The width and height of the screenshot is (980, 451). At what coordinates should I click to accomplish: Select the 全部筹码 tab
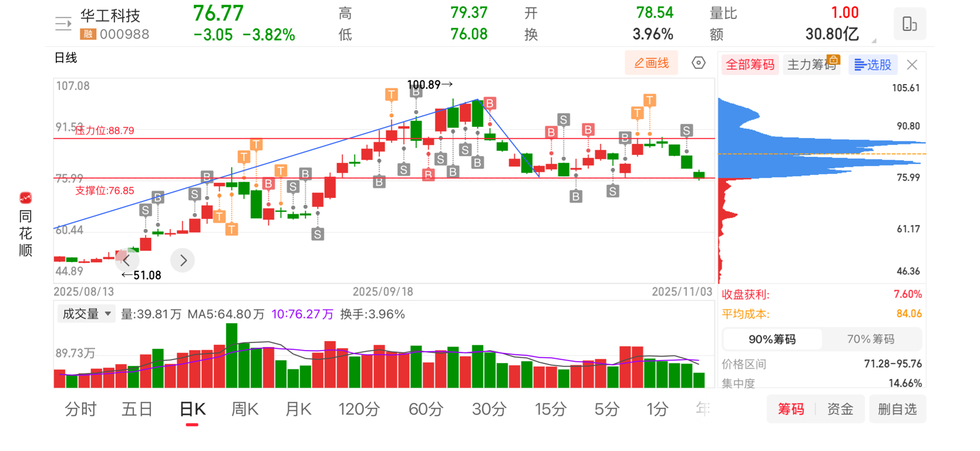click(750, 65)
